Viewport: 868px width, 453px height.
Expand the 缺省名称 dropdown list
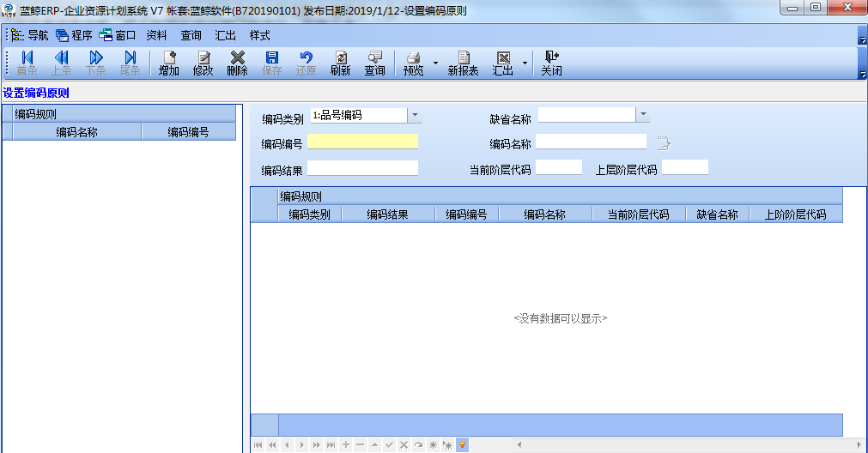coord(643,115)
